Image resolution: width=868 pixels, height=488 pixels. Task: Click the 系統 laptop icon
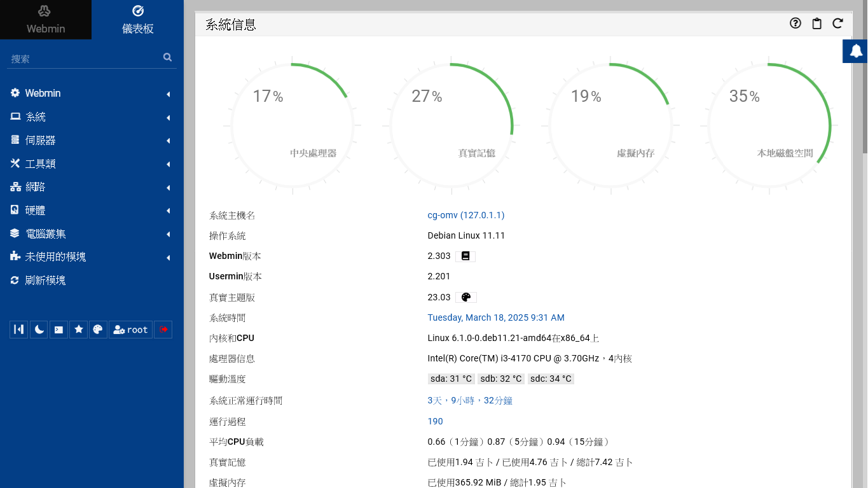click(x=15, y=116)
